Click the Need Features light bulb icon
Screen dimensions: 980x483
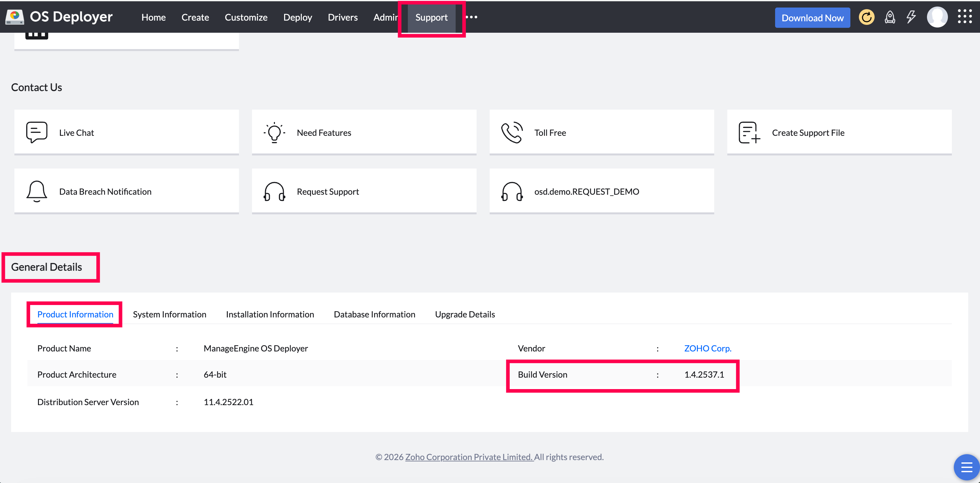tap(274, 132)
